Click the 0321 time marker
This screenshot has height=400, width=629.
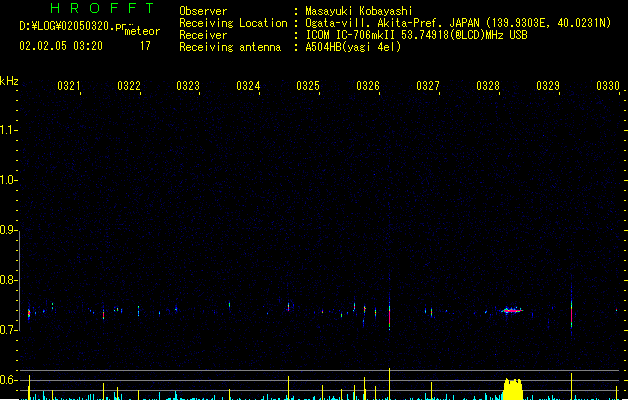tap(69, 86)
